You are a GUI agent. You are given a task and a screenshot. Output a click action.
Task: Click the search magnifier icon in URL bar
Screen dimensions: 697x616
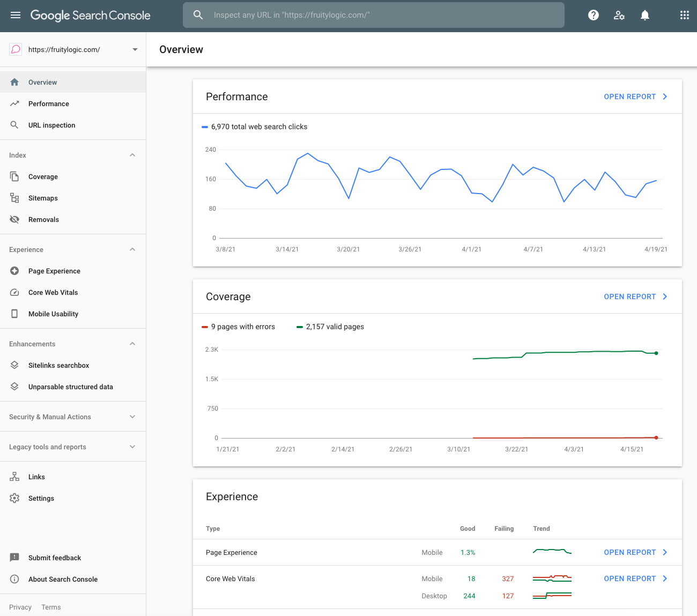(198, 15)
